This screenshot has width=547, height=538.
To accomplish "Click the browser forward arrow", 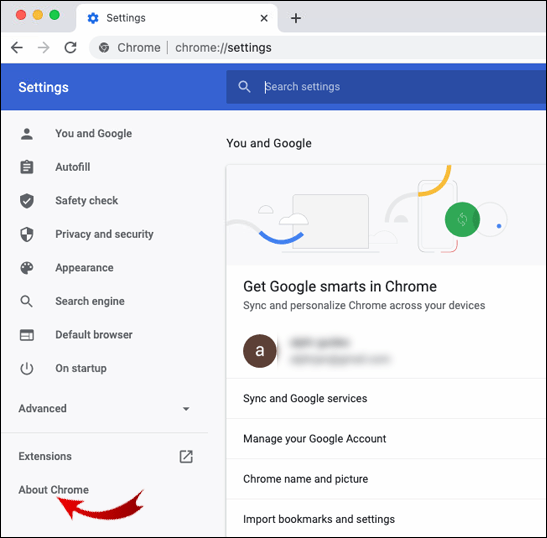I will tap(44, 47).
